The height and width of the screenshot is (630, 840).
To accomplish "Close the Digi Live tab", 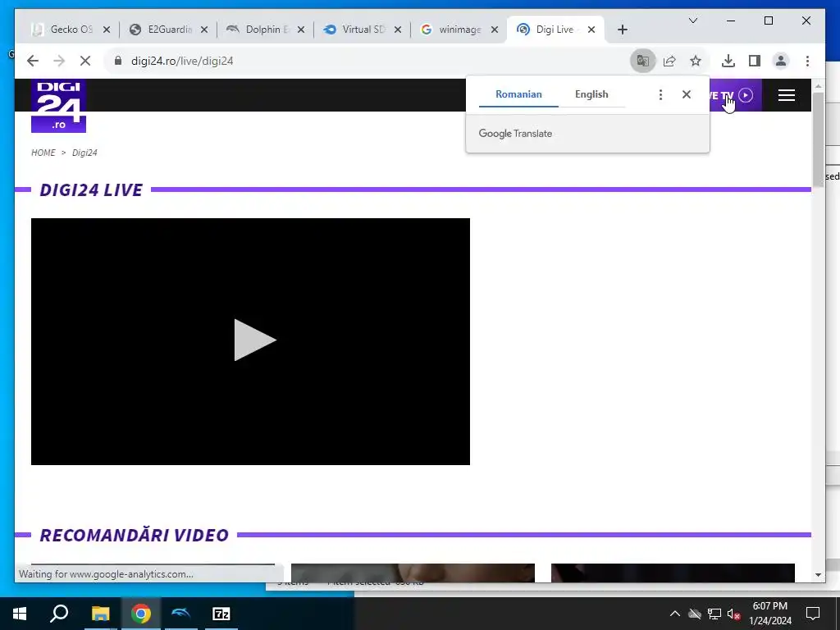I will (x=591, y=30).
